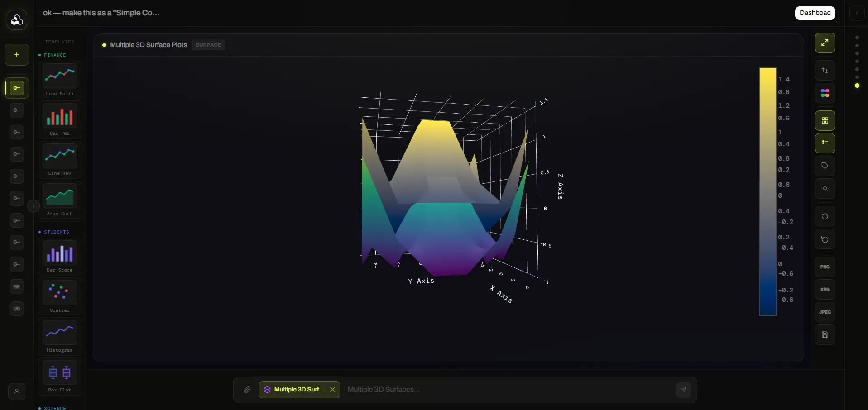Click the swap up-down arrows icon
868x410 pixels.
point(825,71)
